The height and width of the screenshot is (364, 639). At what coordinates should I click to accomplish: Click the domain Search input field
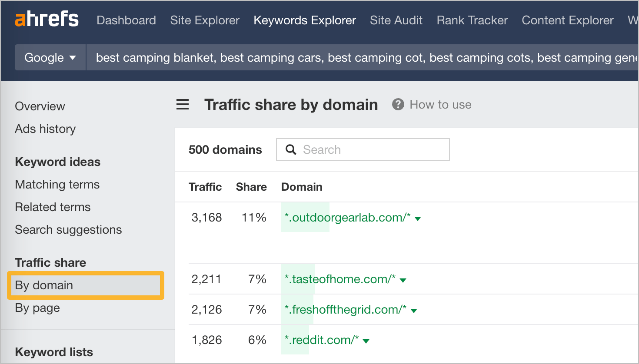[x=363, y=149]
